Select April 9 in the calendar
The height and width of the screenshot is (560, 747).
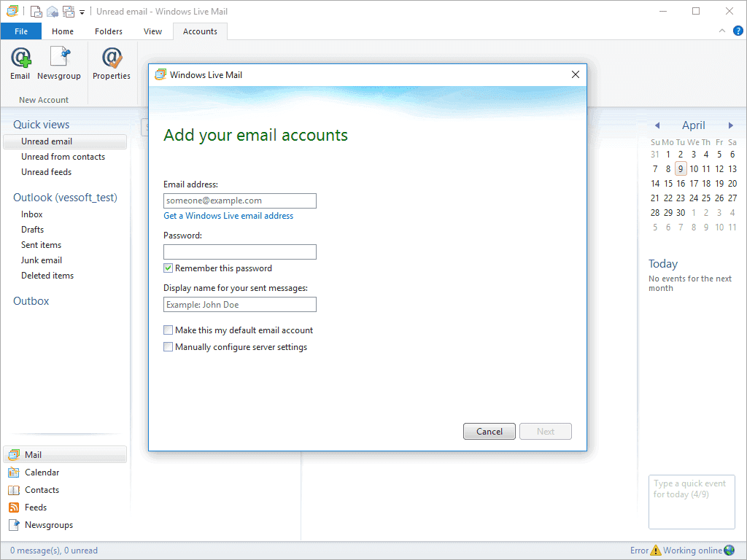(x=681, y=168)
